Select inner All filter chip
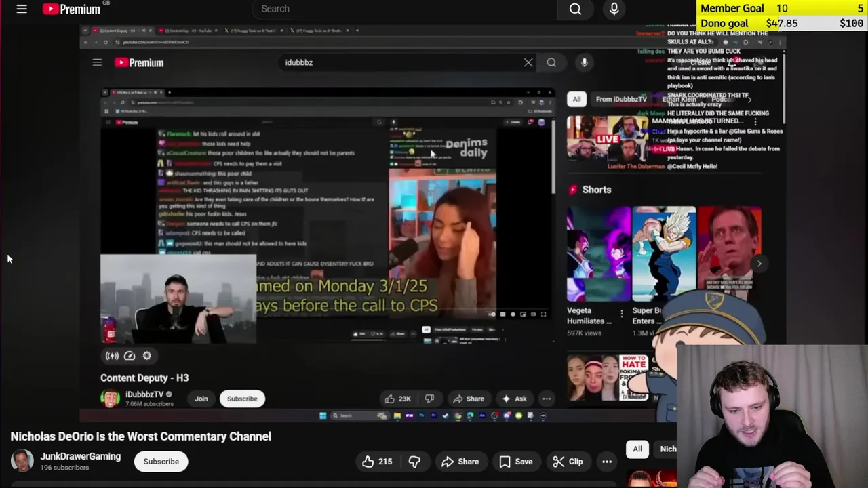This screenshot has width=868, height=488. click(x=576, y=99)
